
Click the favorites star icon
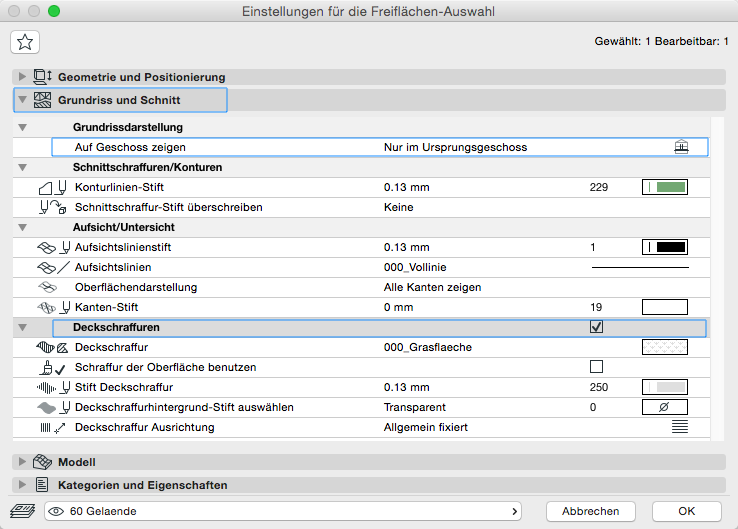[x=25, y=41]
